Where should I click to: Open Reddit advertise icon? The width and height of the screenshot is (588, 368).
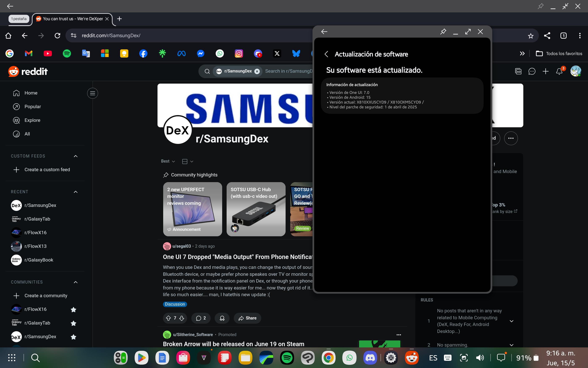(x=518, y=71)
